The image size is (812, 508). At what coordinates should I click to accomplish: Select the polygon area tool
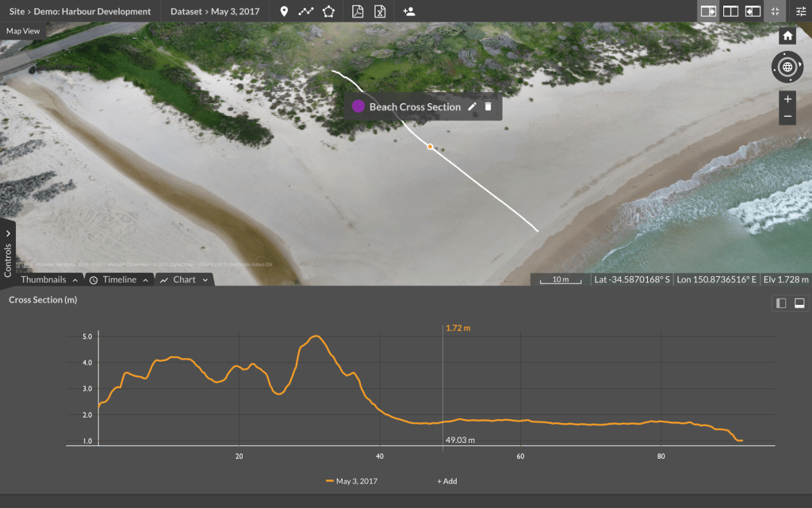coord(327,11)
